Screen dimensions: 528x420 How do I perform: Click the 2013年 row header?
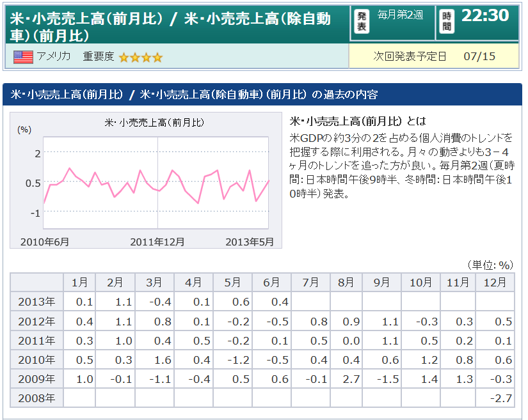[x=36, y=302]
